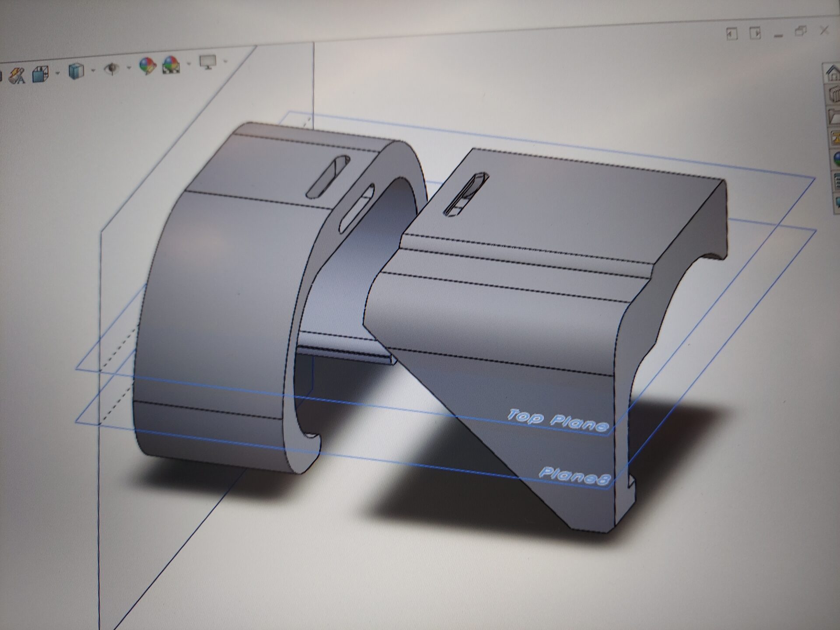Open View Orientation cube icon
The height and width of the screenshot is (630, 840).
tap(41, 74)
